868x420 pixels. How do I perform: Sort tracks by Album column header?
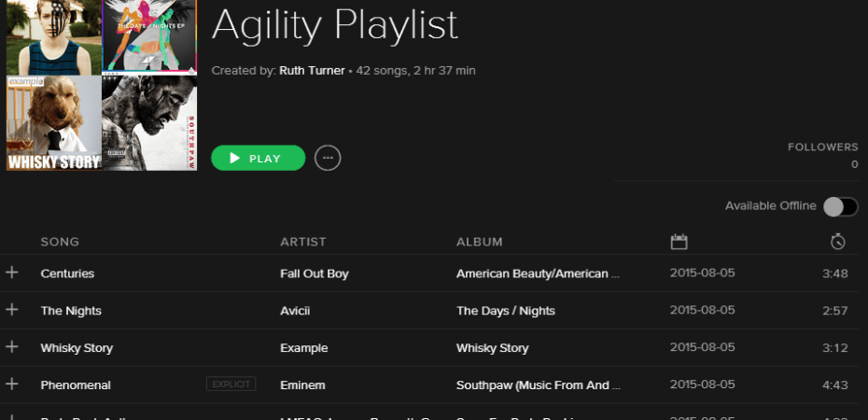[x=479, y=242]
